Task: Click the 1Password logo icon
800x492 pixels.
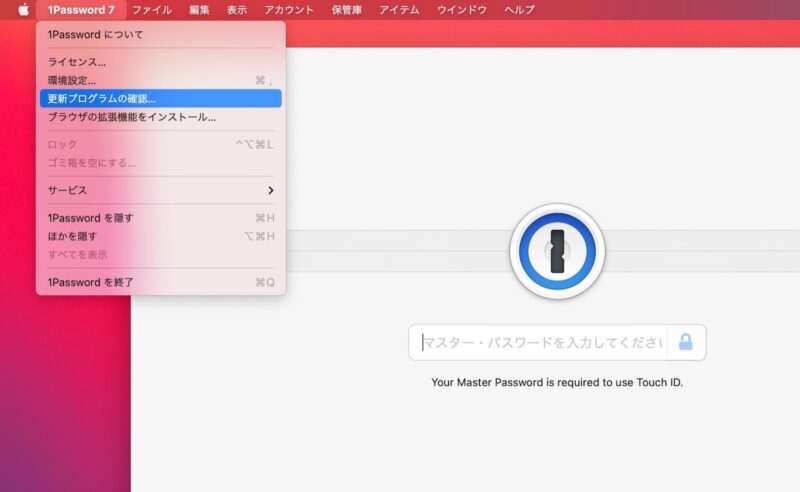Action: pos(557,251)
